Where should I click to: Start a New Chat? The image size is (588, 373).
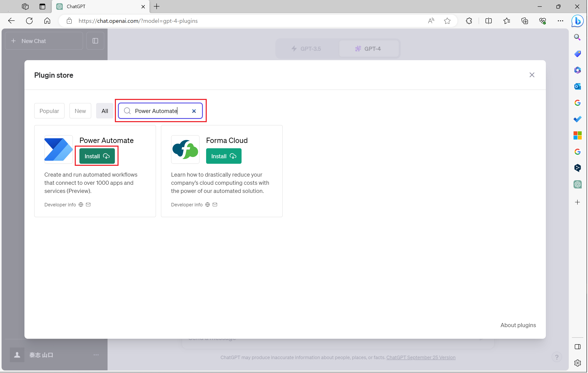tap(44, 41)
